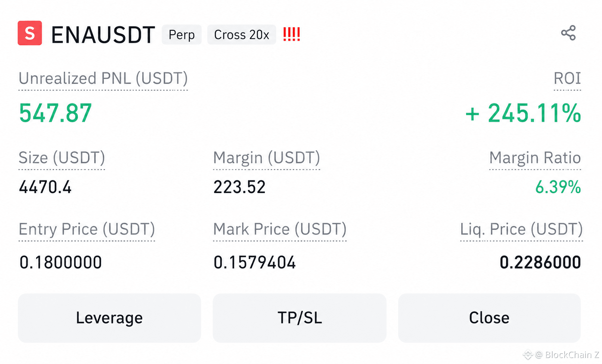602x364 pixels.
Task: Click the red S short badge
Action: pyautogui.click(x=30, y=33)
